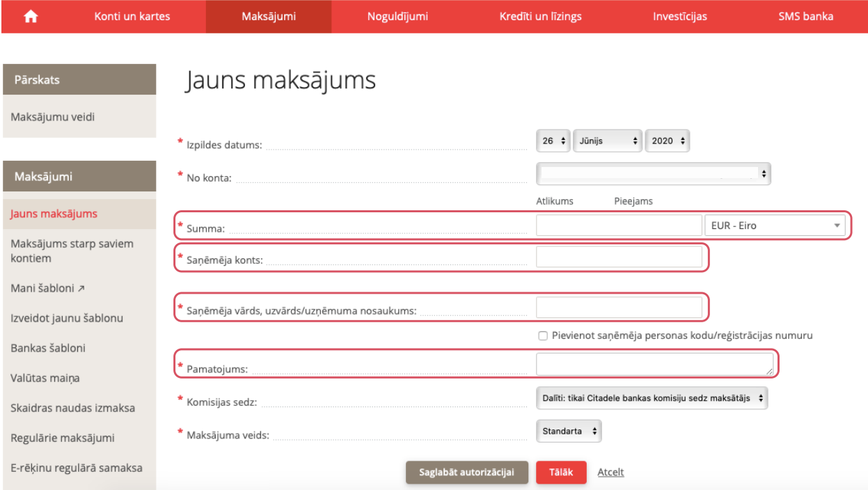Expand EUR - Eiro currency selector
The image size is (868, 490).
[775, 226]
